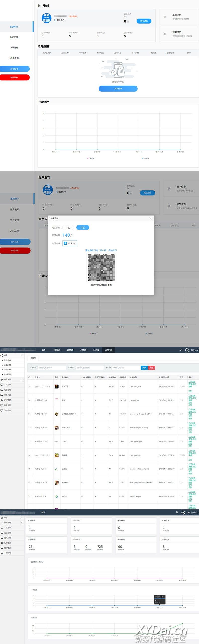Click AttGod app icon in row 17
The image size is (199, 644).
click(x=57, y=497)
